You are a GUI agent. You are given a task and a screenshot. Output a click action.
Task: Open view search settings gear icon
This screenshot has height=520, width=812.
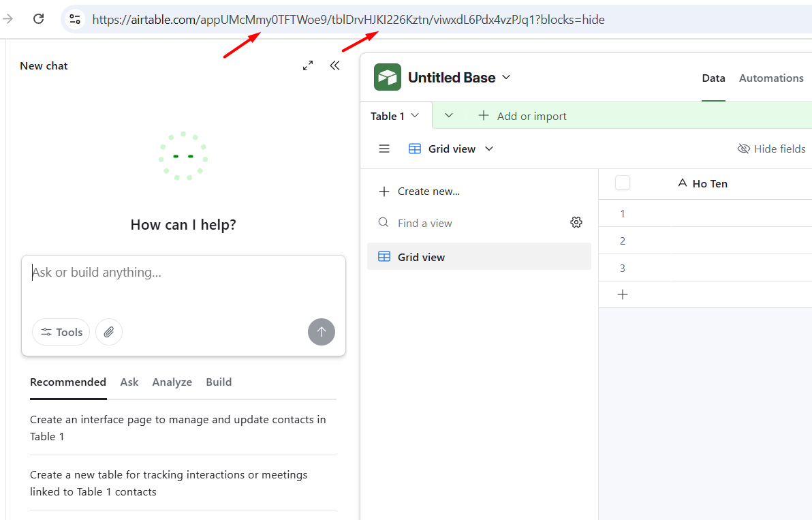pyautogui.click(x=576, y=222)
